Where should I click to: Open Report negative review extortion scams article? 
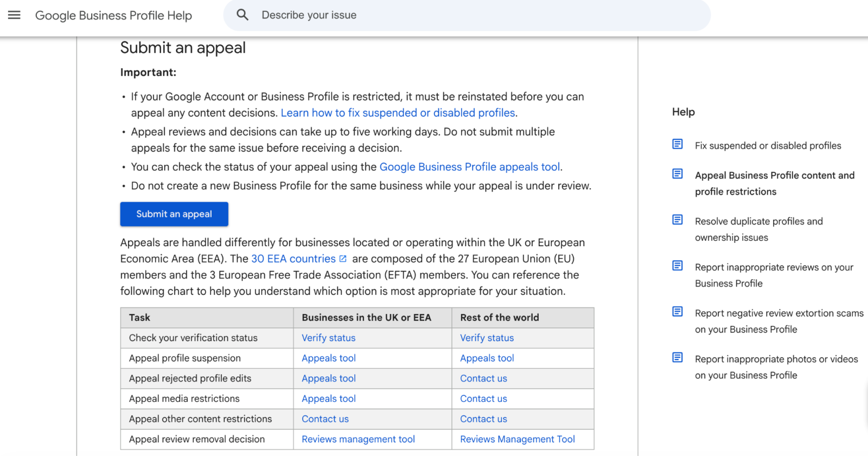pyautogui.click(x=779, y=321)
